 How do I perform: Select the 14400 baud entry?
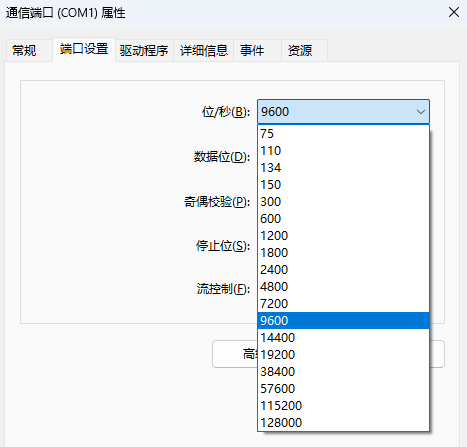(343, 338)
